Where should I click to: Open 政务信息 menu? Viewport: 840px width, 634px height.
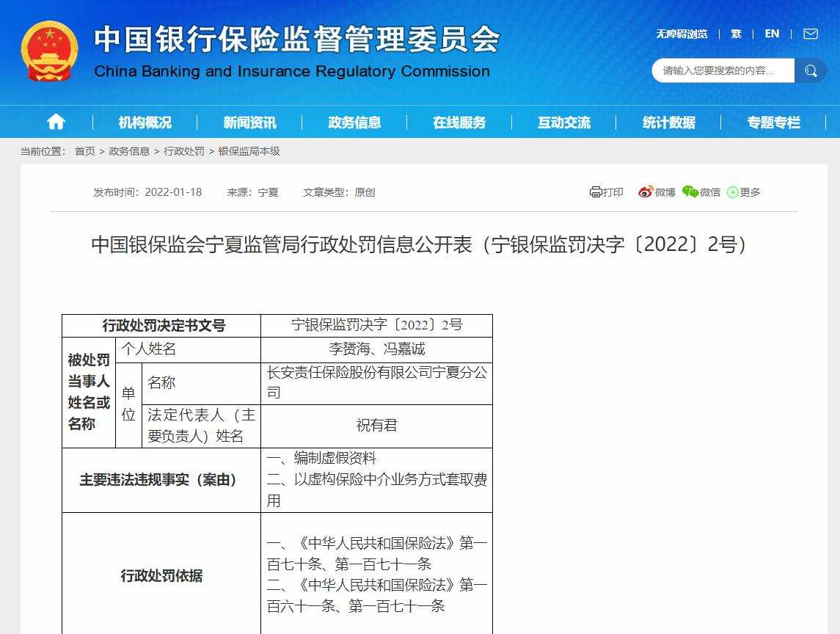click(x=354, y=123)
